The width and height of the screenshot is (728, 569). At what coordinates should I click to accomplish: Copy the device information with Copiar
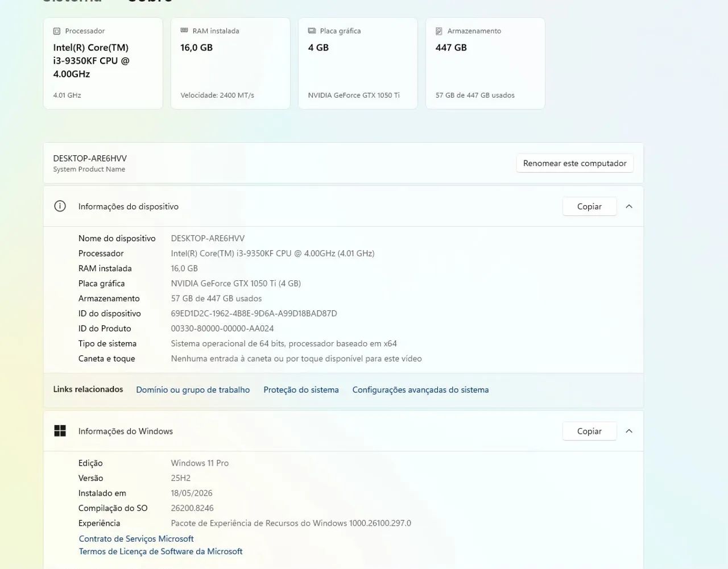pos(589,206)
